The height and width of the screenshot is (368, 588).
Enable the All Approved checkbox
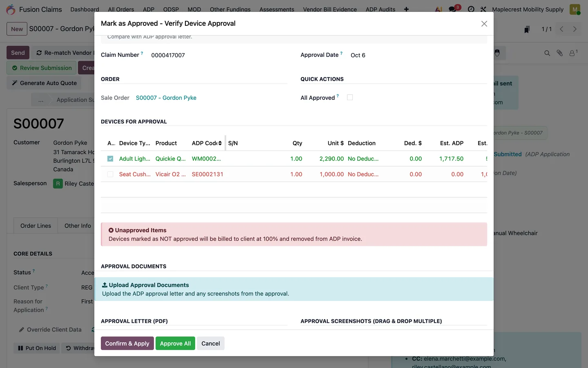[x=350, y=97]
